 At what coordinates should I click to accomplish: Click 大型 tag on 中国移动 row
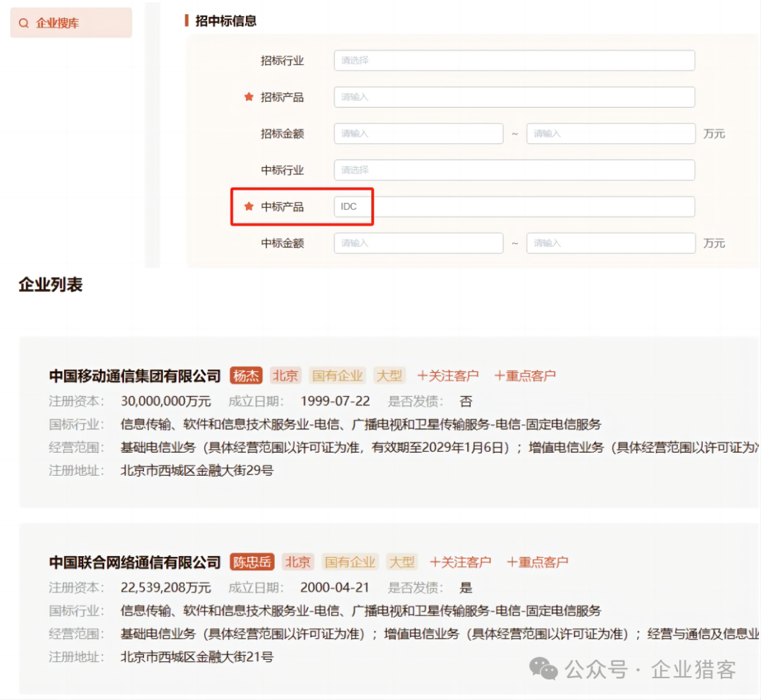[389, 376]
